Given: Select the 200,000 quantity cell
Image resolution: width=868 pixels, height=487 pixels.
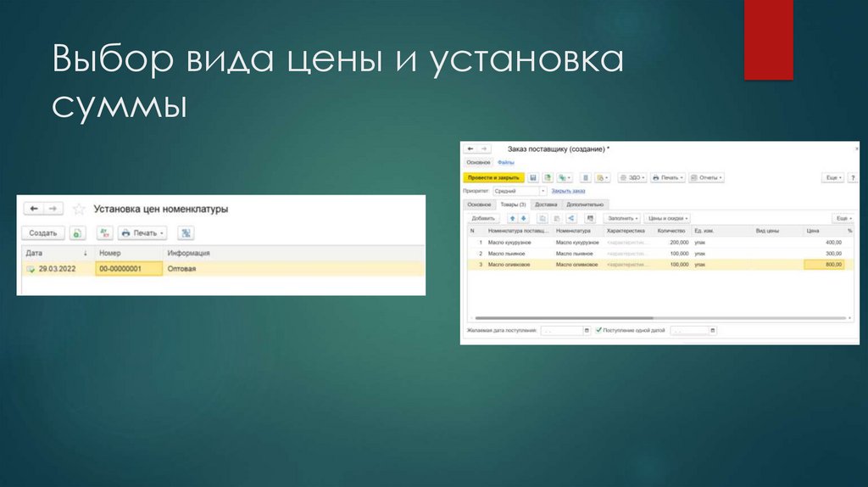Looking at the screenshot, I should (x=679, y=243).
